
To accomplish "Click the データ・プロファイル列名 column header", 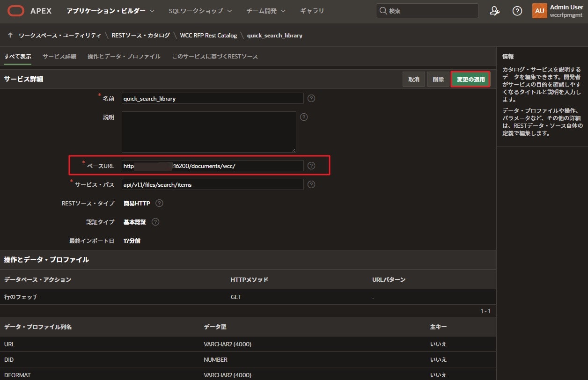I will coord(38,327).
